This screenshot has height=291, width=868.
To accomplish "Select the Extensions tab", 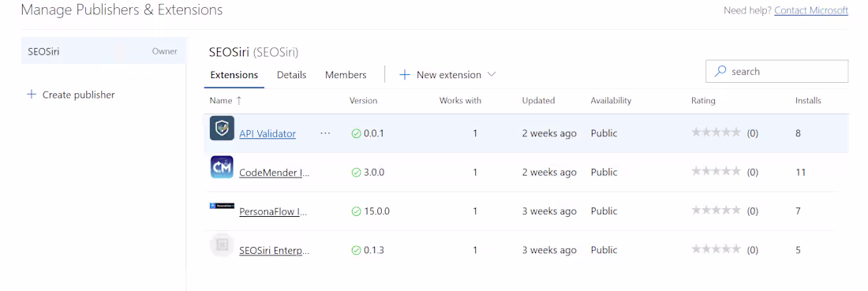I will [x=234, y=75].
